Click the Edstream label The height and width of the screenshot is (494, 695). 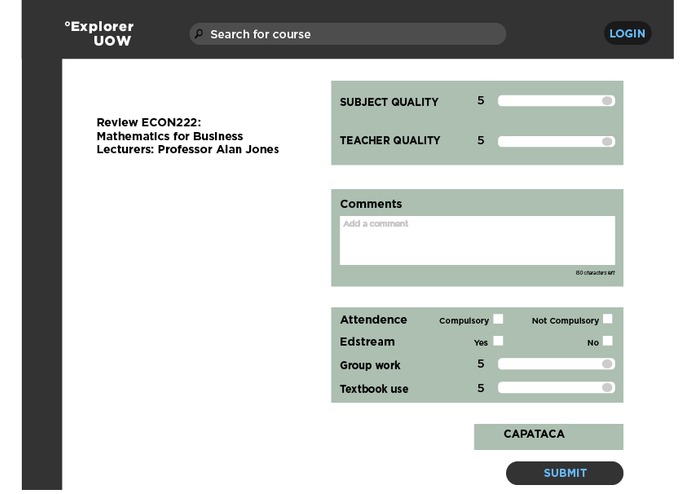(x=367, y=342)
